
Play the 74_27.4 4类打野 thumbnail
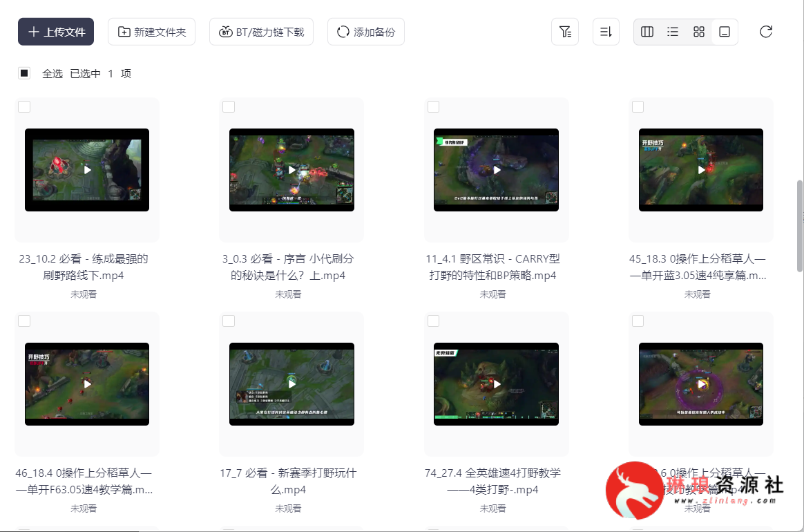tap(497, 383)
